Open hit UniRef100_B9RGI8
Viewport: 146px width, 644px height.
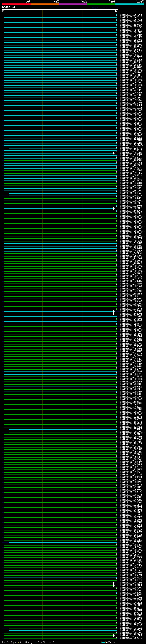click(131, 22)
